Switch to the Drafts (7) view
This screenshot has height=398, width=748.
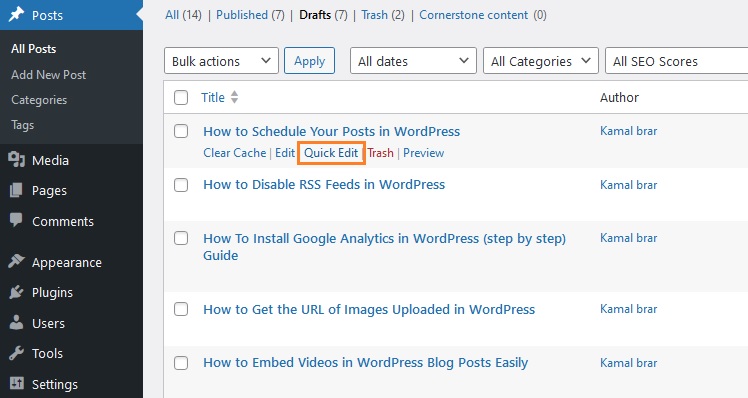[x=323, y=15]
